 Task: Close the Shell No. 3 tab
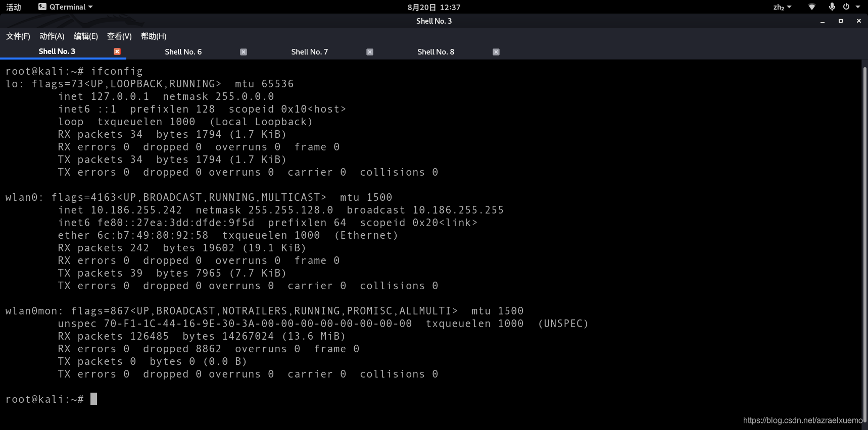pyautogui.click(x=117, y=51)
